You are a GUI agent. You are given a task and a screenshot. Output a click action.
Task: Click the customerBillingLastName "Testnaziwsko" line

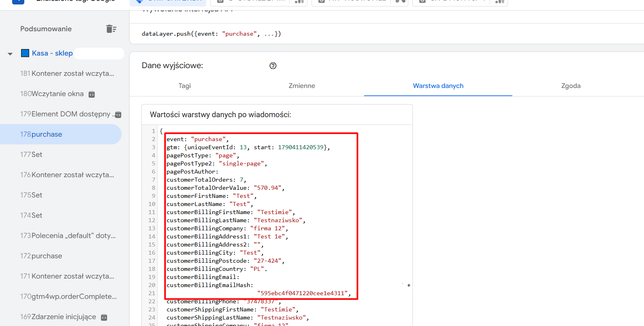[x=236, y=220]
